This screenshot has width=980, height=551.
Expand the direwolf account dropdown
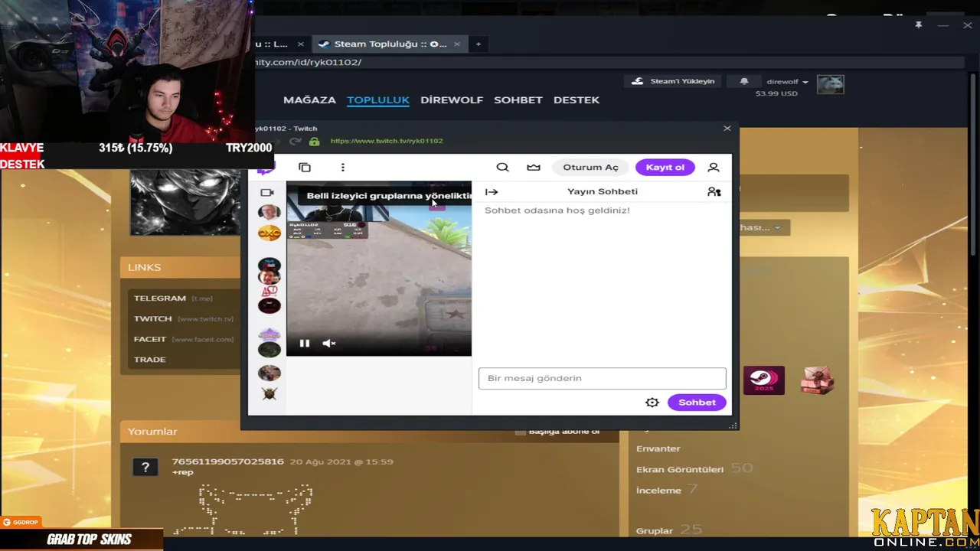pos(787,82)
